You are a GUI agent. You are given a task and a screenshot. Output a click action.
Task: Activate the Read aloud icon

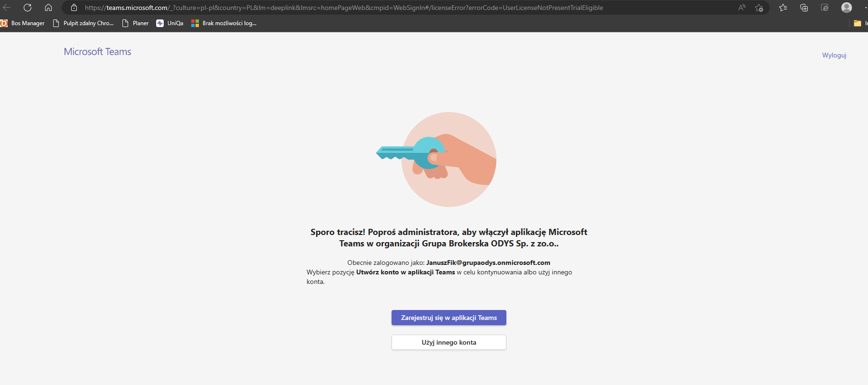[x=742, y=8]
